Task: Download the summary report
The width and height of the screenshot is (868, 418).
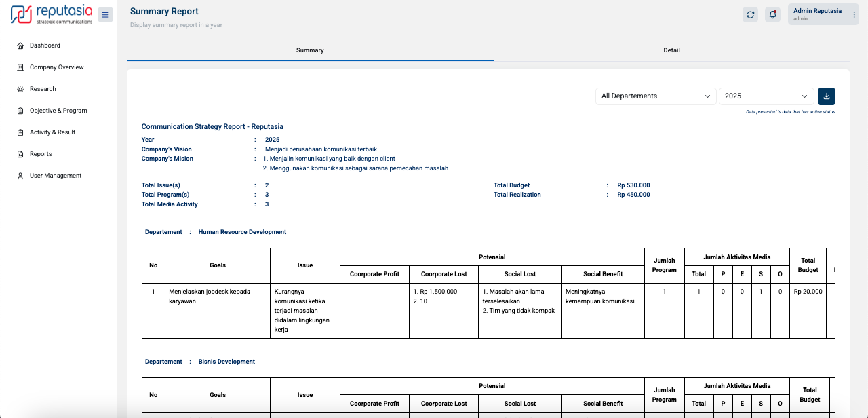Action: pyautogui.click(x=827, y=96)
